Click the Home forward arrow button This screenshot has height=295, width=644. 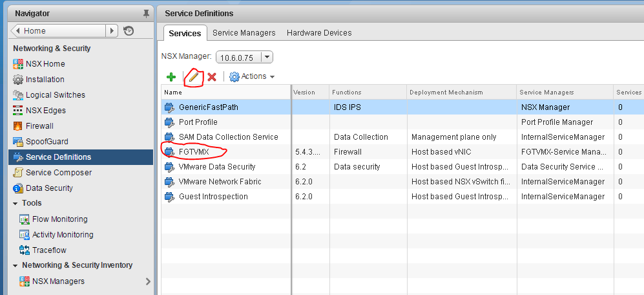[x=112, y=31]
